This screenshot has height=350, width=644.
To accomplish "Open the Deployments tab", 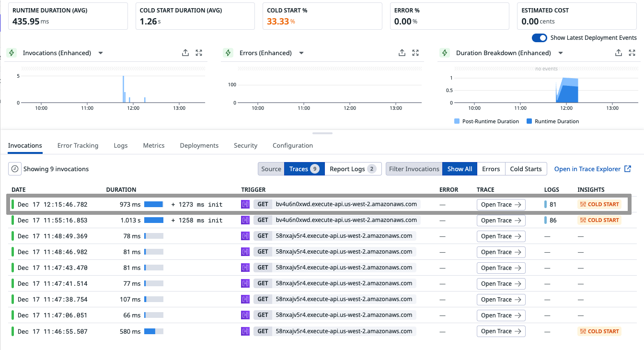I will 199,145.
